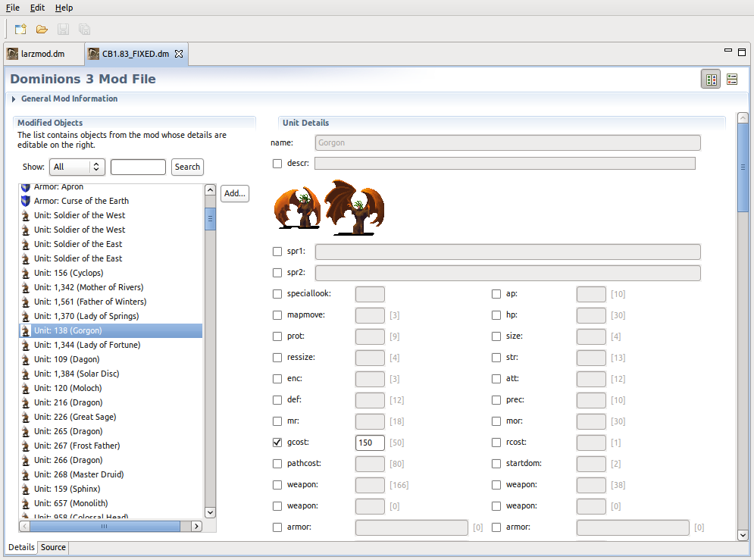Click the Save toolbar icon
The height and width of the screenshot is (560, 754).
click(63, 30)
